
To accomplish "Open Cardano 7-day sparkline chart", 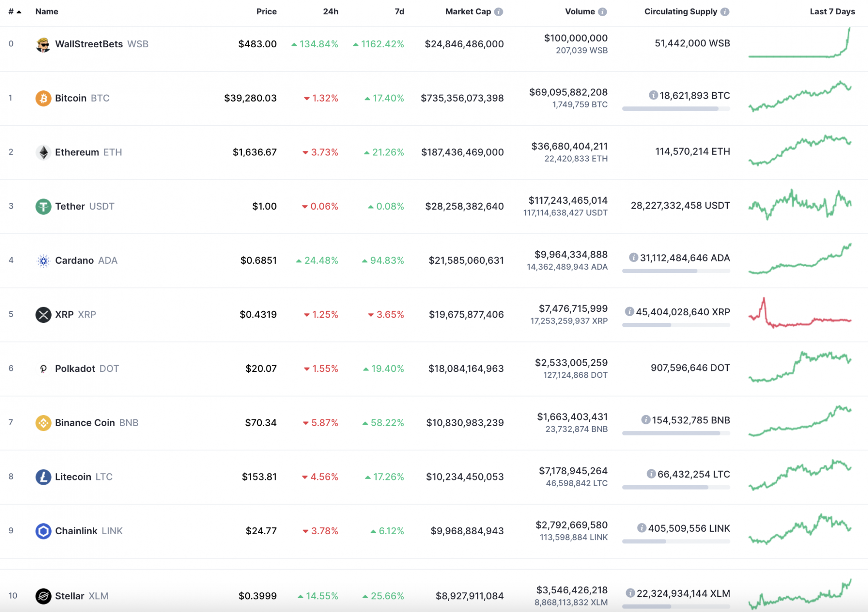I will (800, 258).
